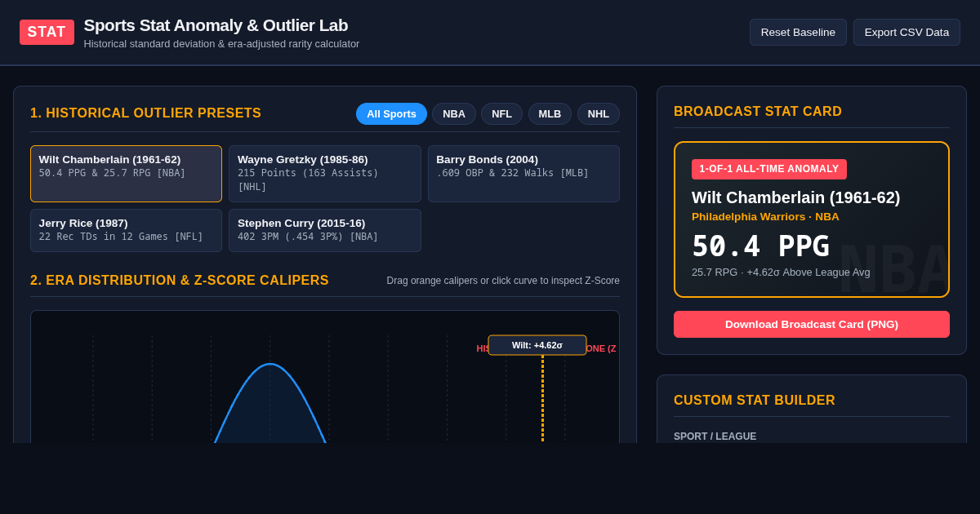Click the 50.4 PPG headline stat
Viewport: 980px width, 514px height.
pos(760,246)
